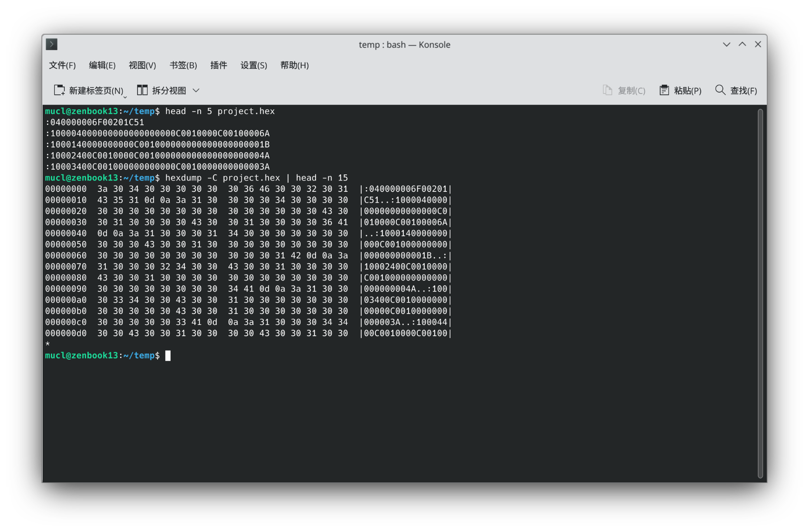Viewport: 809px width, 532px height.
Task: Click the 复制(C) copy button
Action: [x=624, y=90]
